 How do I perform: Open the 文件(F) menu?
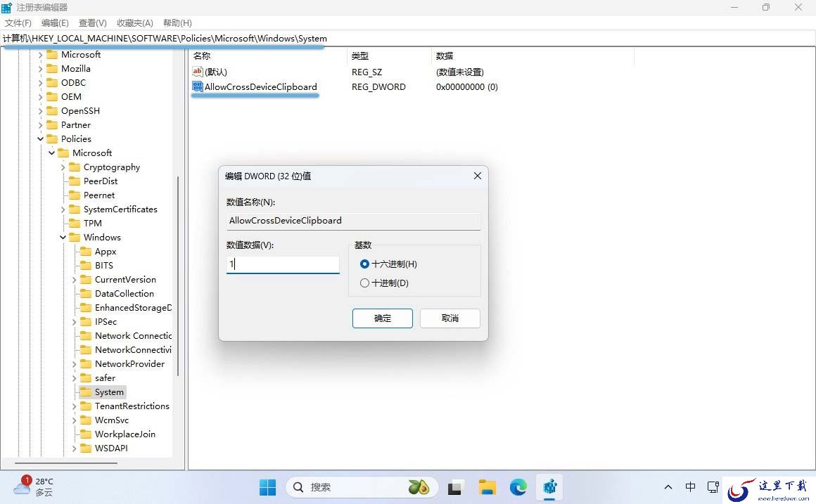coord(18,23)
